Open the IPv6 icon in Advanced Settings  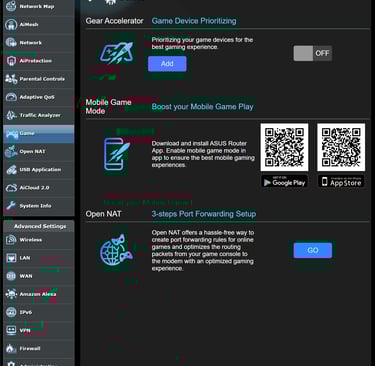tap(11, 312)
